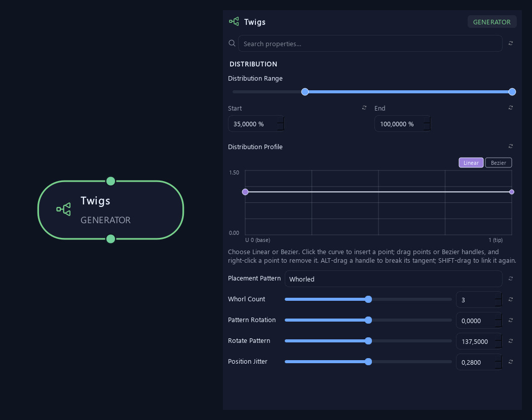Click the Whorl Count stepper arrows

point(499,300)
